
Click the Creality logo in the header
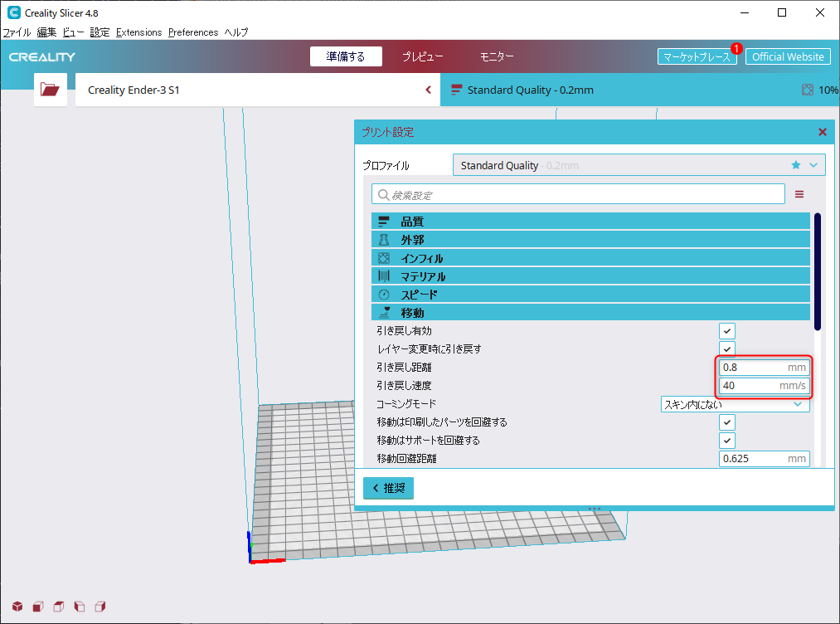42,56
